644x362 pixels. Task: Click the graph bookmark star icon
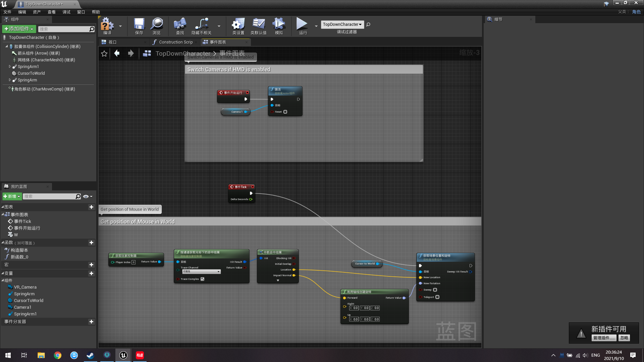[x=104, y=54]
